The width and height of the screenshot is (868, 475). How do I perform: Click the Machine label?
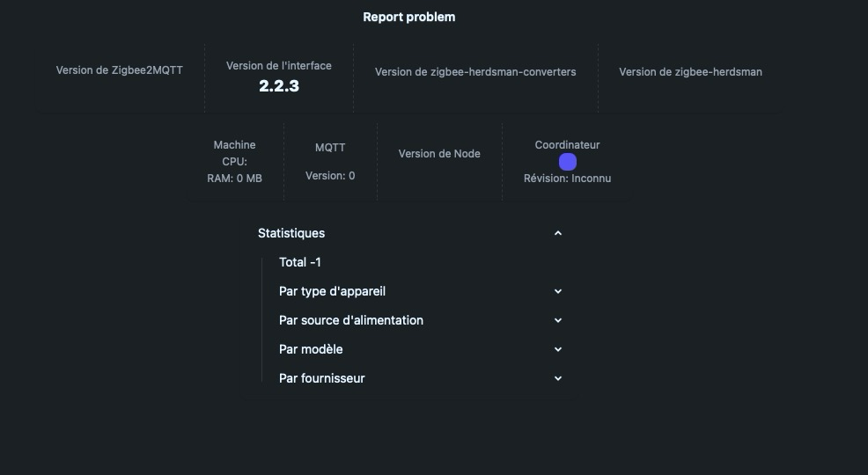pyautogui.click(x=234, y=145)
